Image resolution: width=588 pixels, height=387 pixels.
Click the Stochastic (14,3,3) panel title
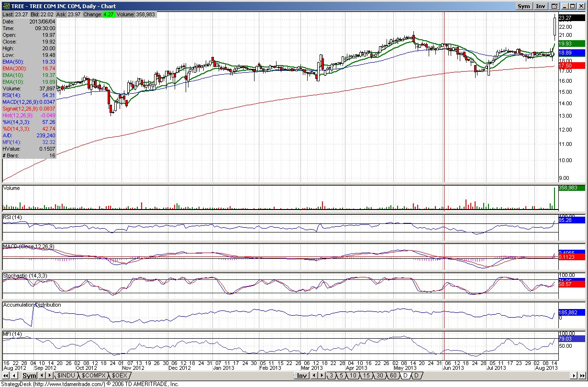point(25,276)
